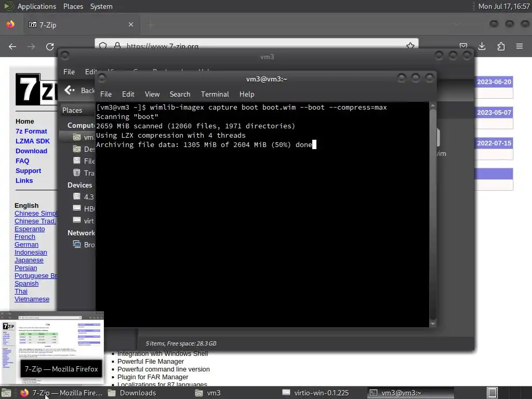Image resolution: width=532 pixels, height=399 pixels.
Task: Switch language to Japanese
Action: tap(29, 260)
